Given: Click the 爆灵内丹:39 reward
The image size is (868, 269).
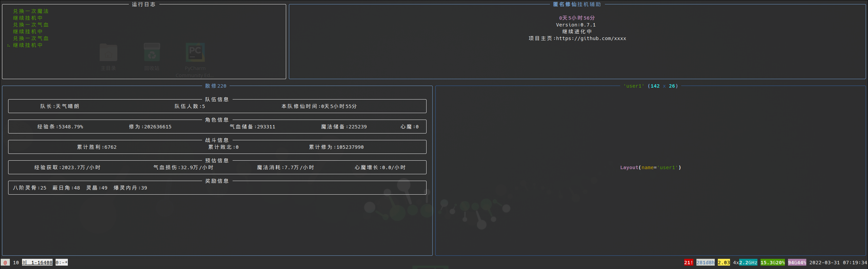Looking at the screenshot, I should point(131,188).
